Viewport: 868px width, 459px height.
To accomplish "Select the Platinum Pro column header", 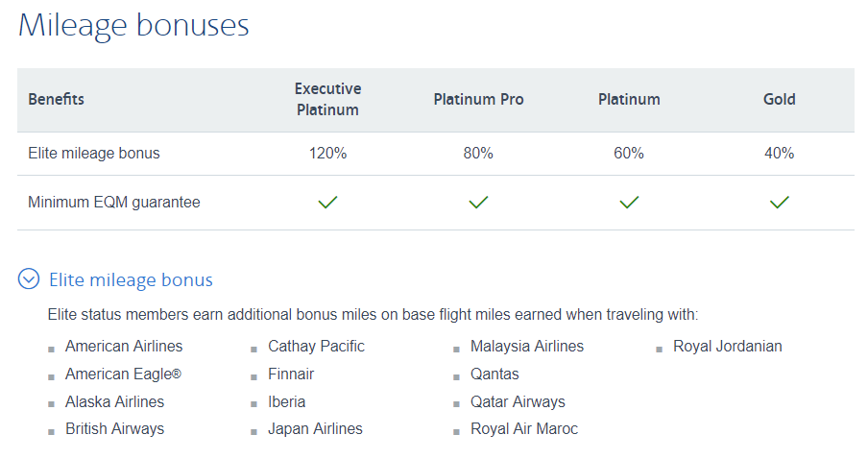I will tap(478, 100).
